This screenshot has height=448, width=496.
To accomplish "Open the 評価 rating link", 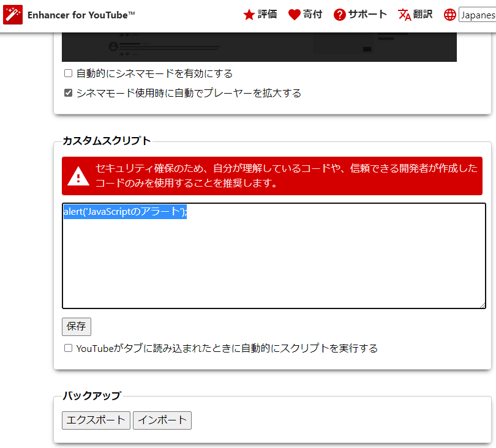I will coord(267,14).
